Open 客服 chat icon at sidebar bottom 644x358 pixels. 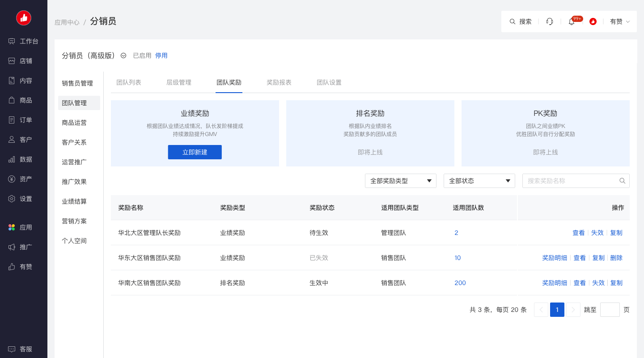[x=12, y=349]
